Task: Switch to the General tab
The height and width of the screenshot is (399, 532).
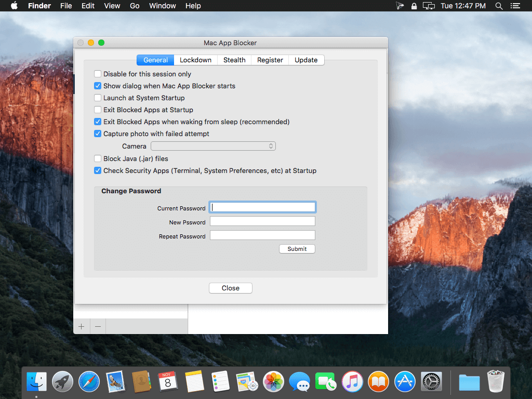Action: pos(155,60)
